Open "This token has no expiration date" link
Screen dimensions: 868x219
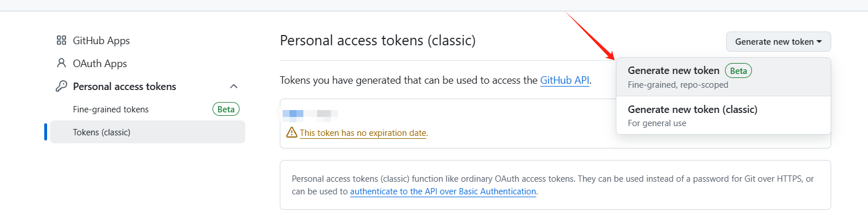363,133
